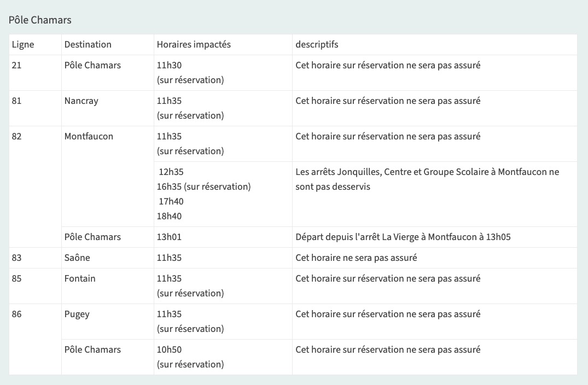Click the "16h35 (sur réservation)" time entry

[203, 187]
